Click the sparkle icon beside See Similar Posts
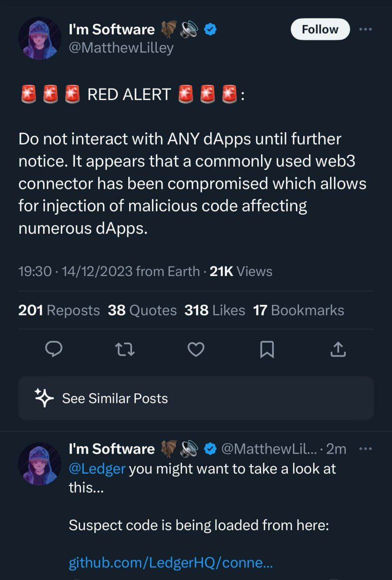Image resolution: width=392 pixels, height=580 pixels. (x=44, y=398)
